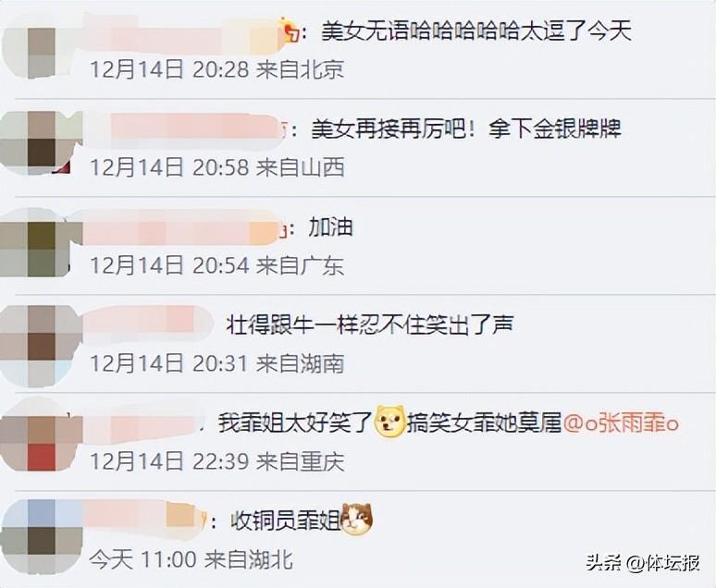Viewport: 716px width, 588px height.
Task: Click the comment text 美女无语哈哈哈哈哈太逗了今天
Action: tap(476, 31)
